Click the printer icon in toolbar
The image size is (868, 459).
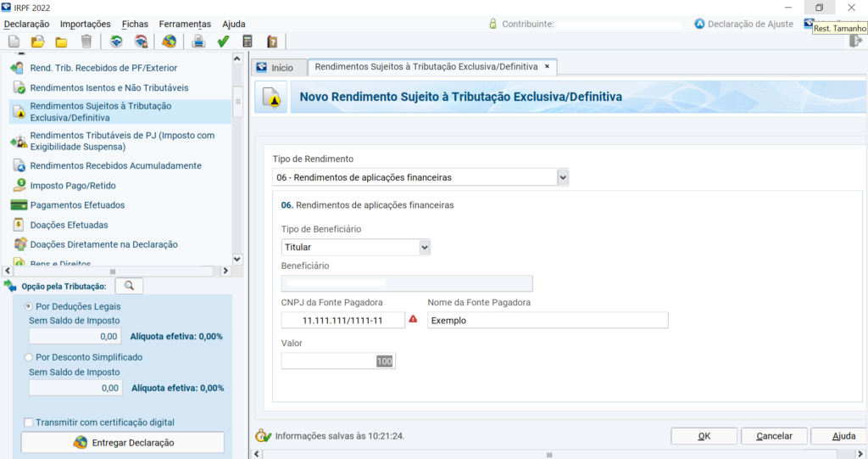pos(198,42)
